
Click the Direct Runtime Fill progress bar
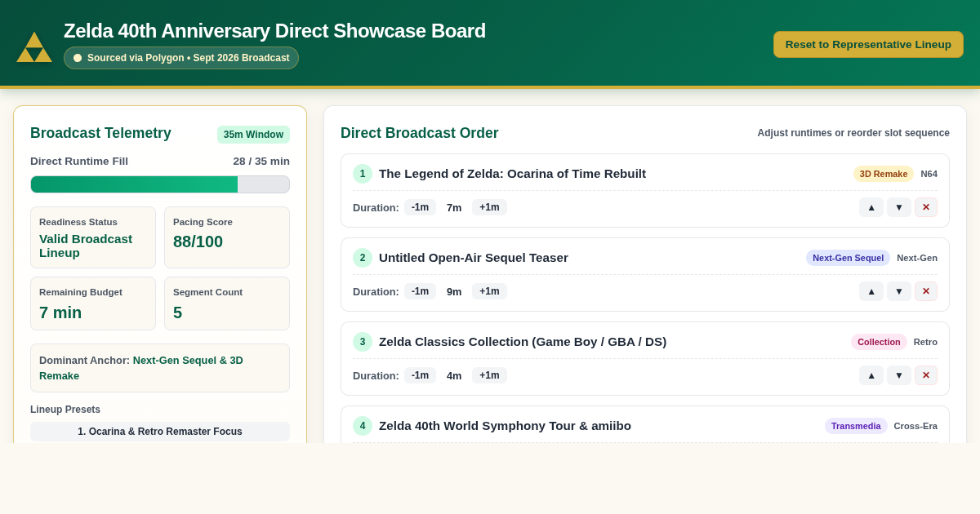tap(160, 184)
